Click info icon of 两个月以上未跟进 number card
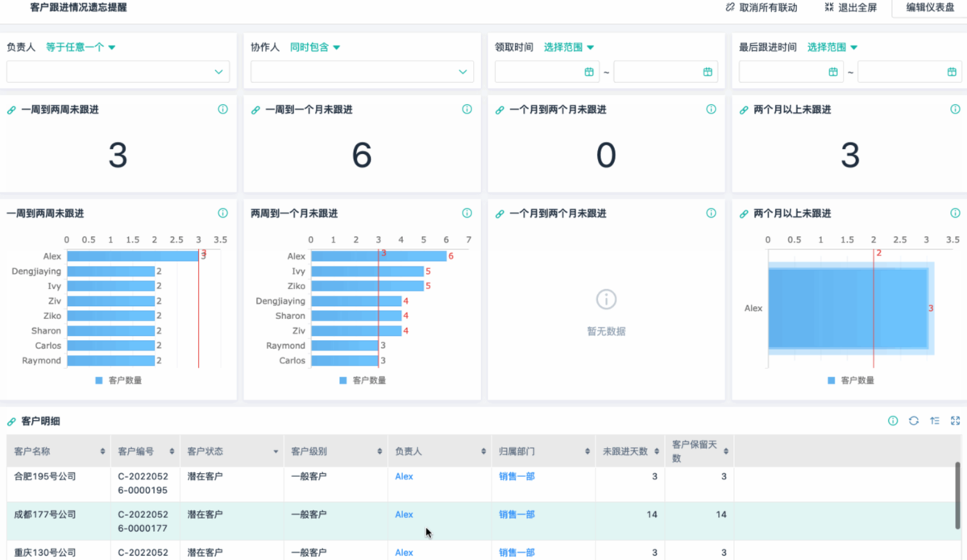 (955, 110)
